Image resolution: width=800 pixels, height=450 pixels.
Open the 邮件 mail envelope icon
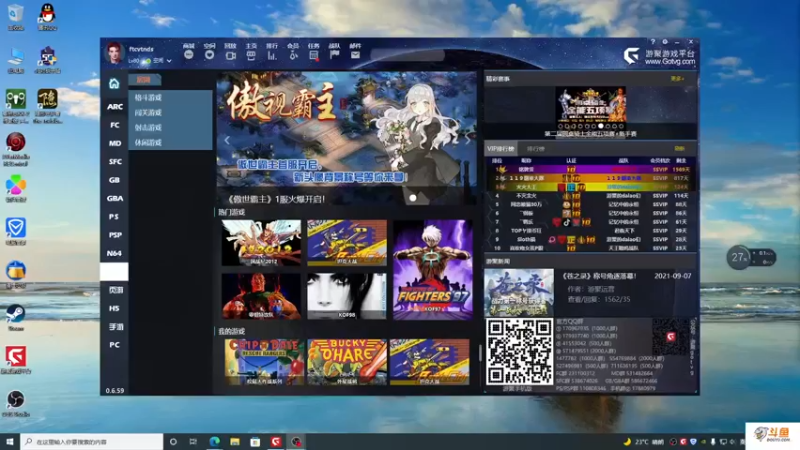pos(356,55)
